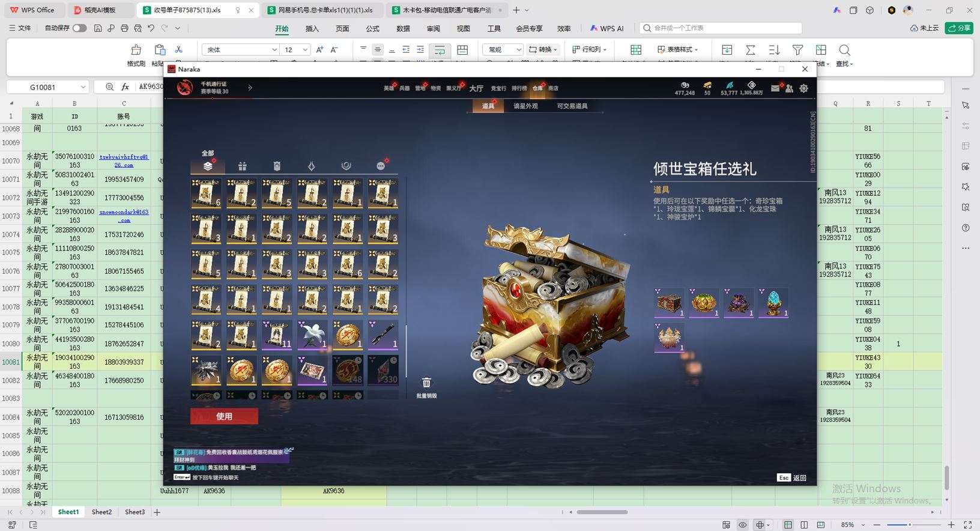980x531 pixels.
Task: Select the white flower item in Naraka inventory
Action: tap(312, 335)
